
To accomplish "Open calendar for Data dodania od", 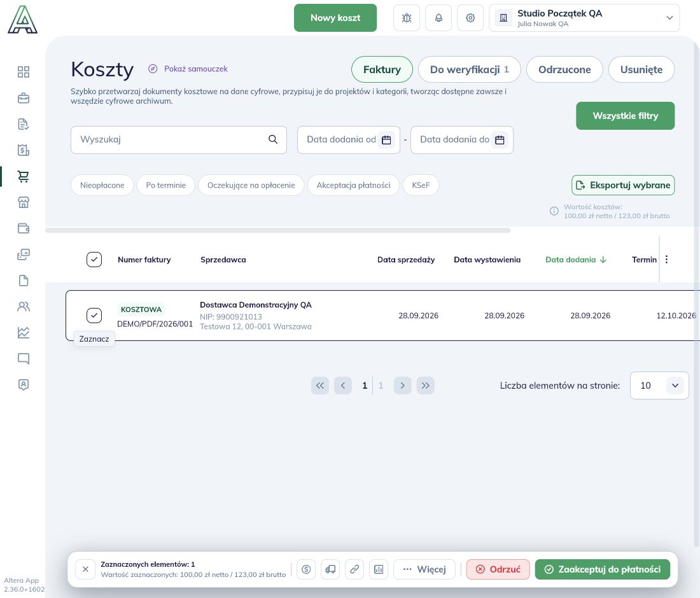I will click(387, 140).
